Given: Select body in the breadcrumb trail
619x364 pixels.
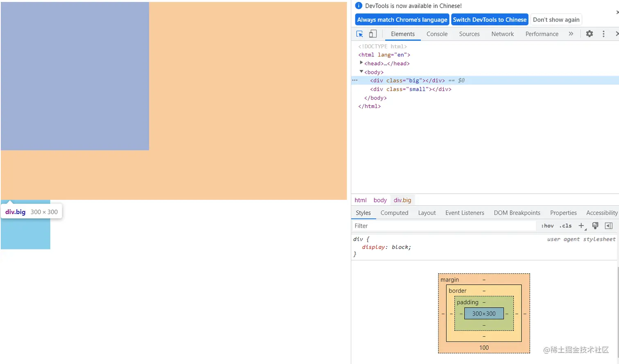Looking at the screenshot, I should coord(380,200).
